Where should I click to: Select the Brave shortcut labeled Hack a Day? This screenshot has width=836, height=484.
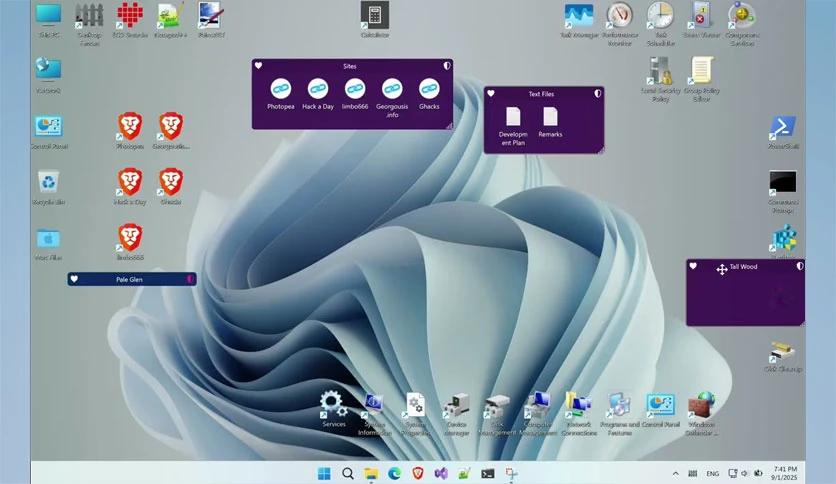(130, 187)
